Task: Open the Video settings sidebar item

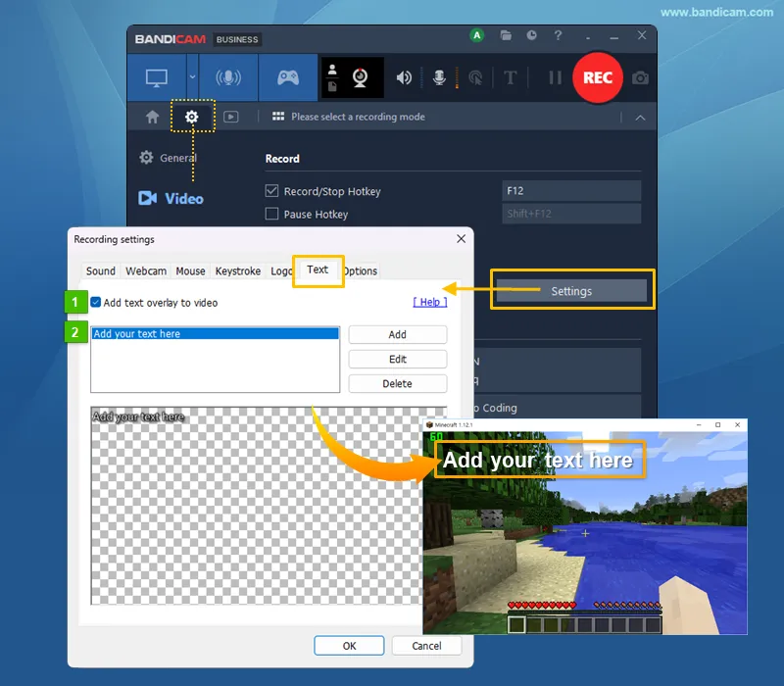Action: pyautogui.click(x=171, y=199)
